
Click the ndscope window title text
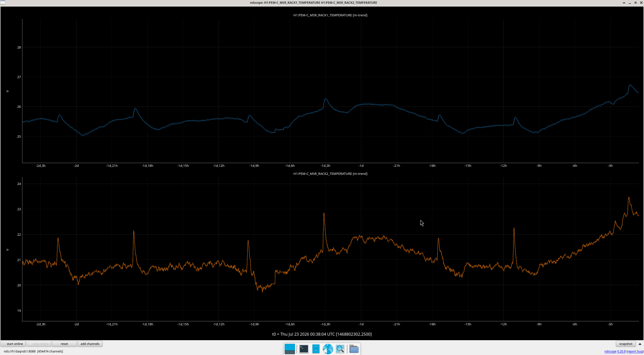click(313, 3)
